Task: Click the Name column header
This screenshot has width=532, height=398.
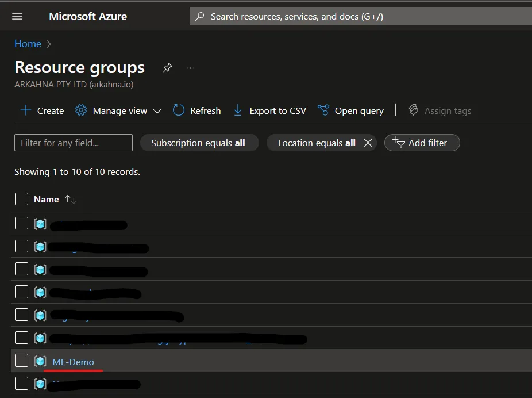Action: [x=47, y=200]
